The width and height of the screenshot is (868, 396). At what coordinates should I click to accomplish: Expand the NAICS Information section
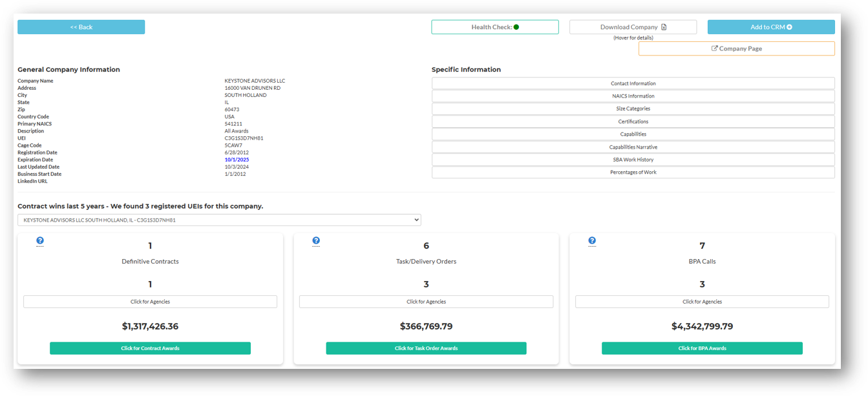click(632, 96)
